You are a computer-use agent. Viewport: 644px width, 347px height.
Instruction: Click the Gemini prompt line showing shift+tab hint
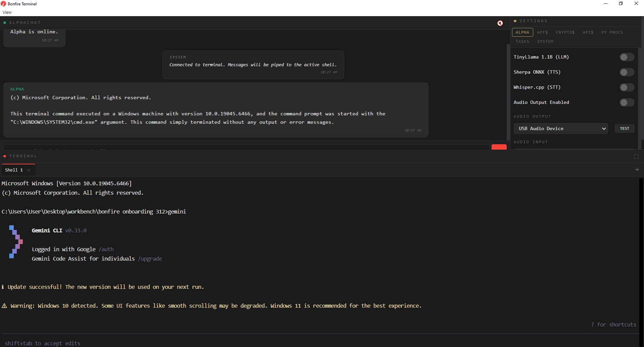pyautogui.click(x=43, y=343)
